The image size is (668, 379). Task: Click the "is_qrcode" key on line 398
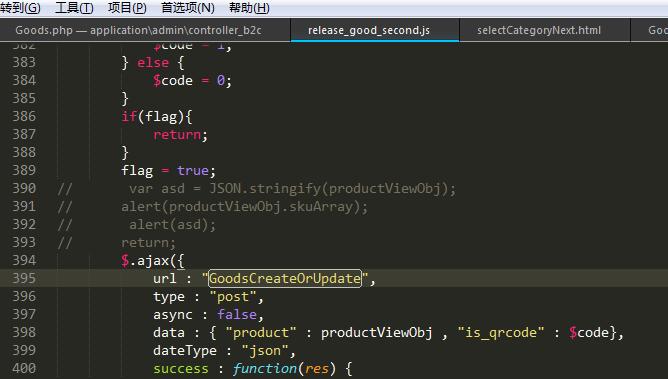point(501,332)
